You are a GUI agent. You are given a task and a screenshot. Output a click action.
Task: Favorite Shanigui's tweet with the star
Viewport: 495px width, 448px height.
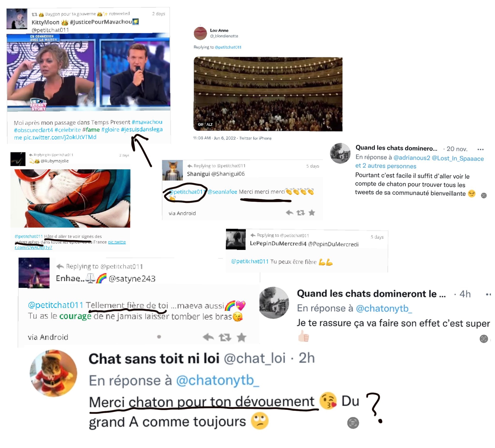coord(312,213)
